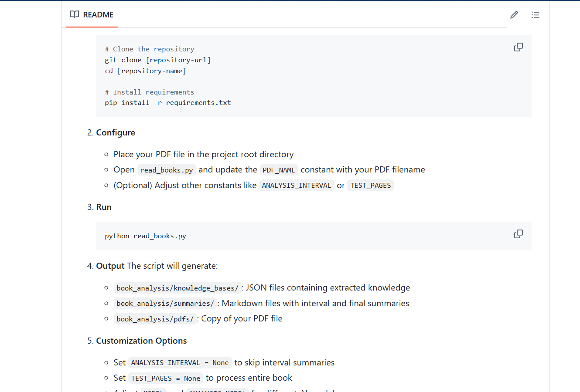Click 'book_analysis/summaries/' code text
The width and height of the screenshot is (580, 392).
[x=165, y=304]
